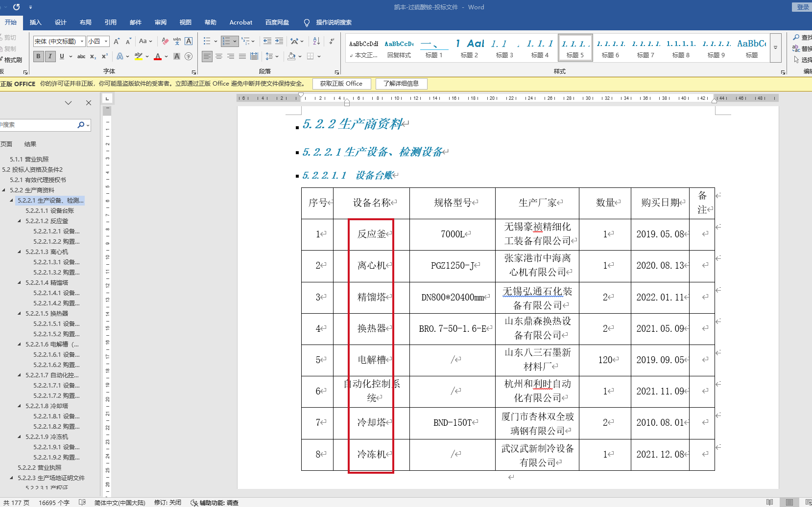This screenshot has width=812, height=507.
Task: Click the 了解详细信息 button
Action: [x=401, y=84]
